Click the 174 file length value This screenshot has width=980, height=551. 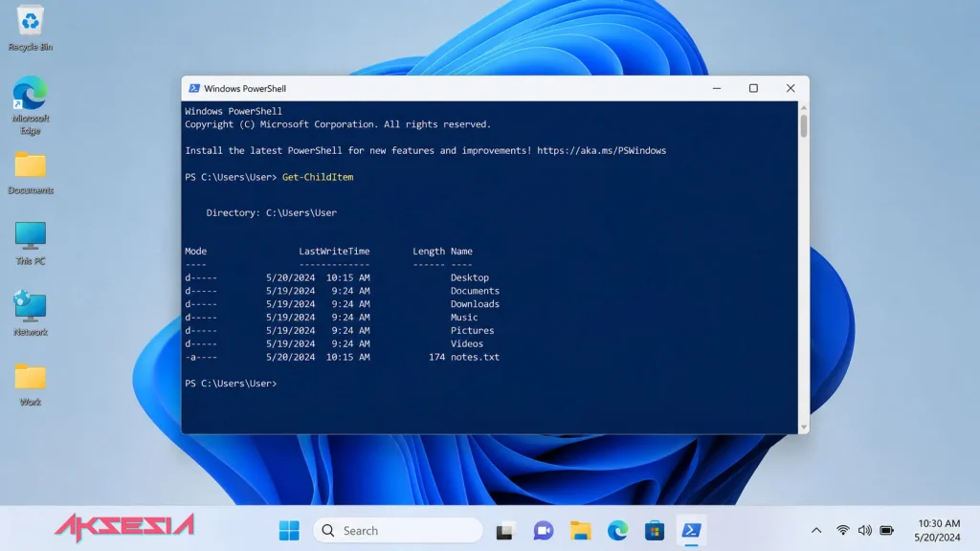(436, 358)
